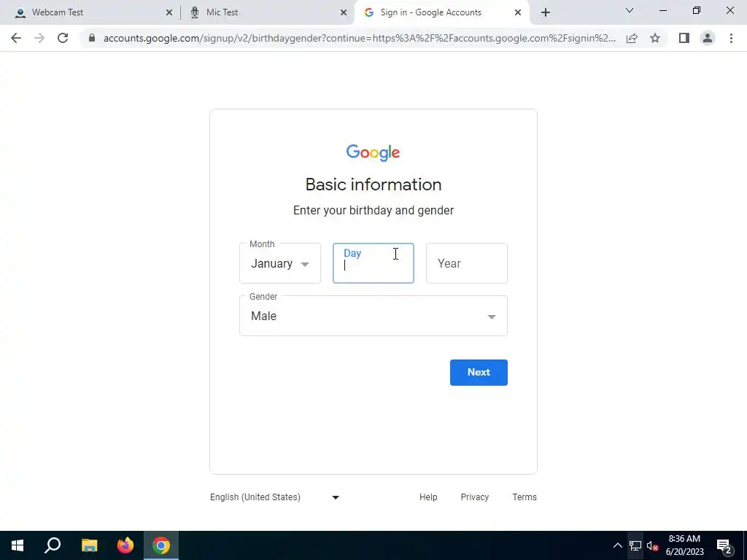Open the Terms link
The width and height of the screenshot is (747, 560).
[525, 497]
